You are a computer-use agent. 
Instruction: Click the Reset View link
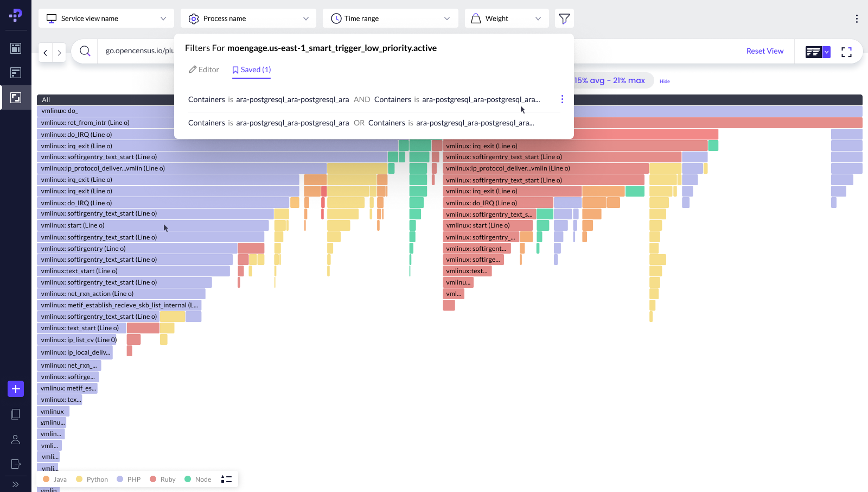(764, 51)
